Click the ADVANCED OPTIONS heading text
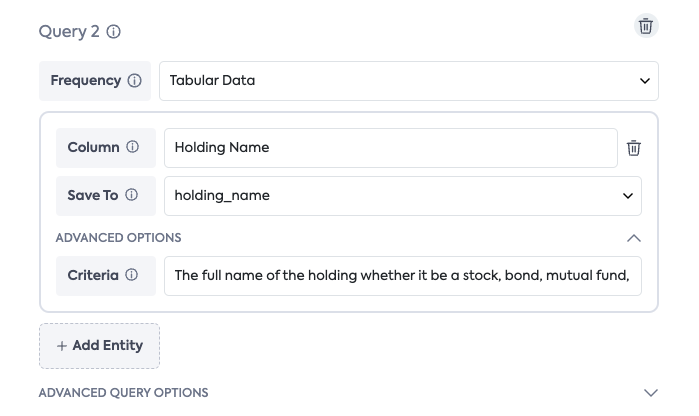This screenshot has height=416, width=699. click(118, 238)
